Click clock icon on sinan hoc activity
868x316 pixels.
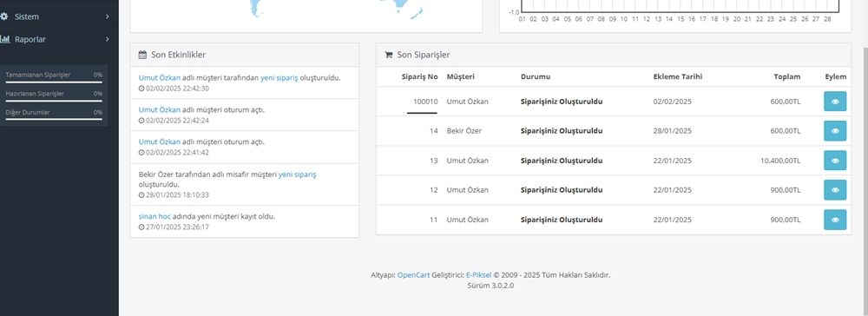click(x=141, y=227)
